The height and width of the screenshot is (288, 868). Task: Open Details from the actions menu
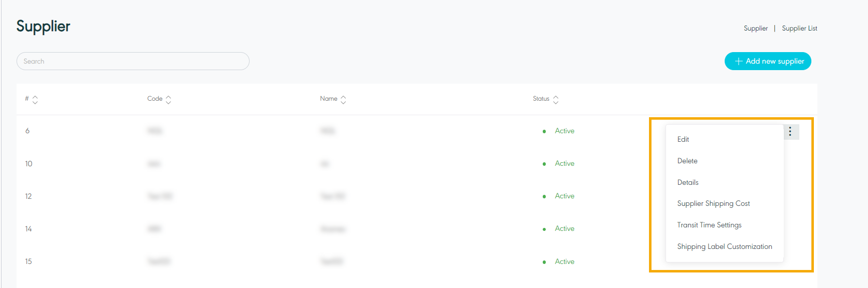(x=688, y=182)
